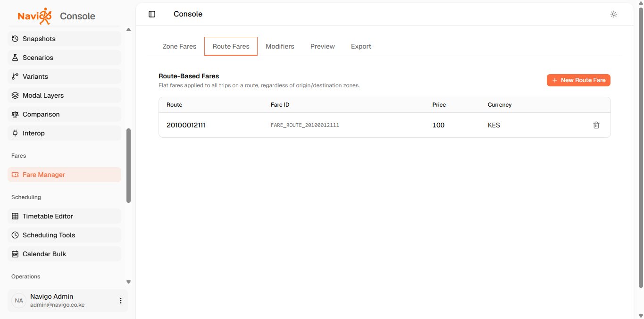644x319 pixels.
Task: Open Snapshots in the sidebar
Action: 64,39
